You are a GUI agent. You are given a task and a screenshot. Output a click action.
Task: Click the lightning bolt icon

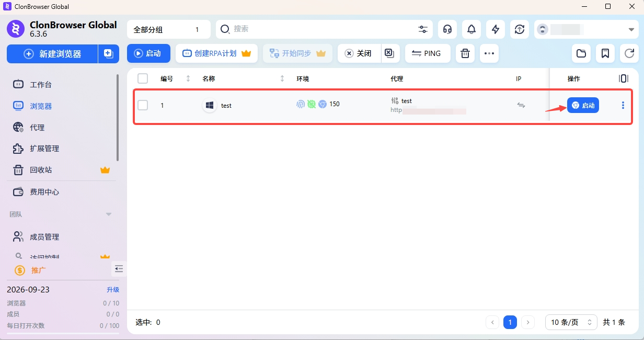pyautogui.click(x=496, y=29)
